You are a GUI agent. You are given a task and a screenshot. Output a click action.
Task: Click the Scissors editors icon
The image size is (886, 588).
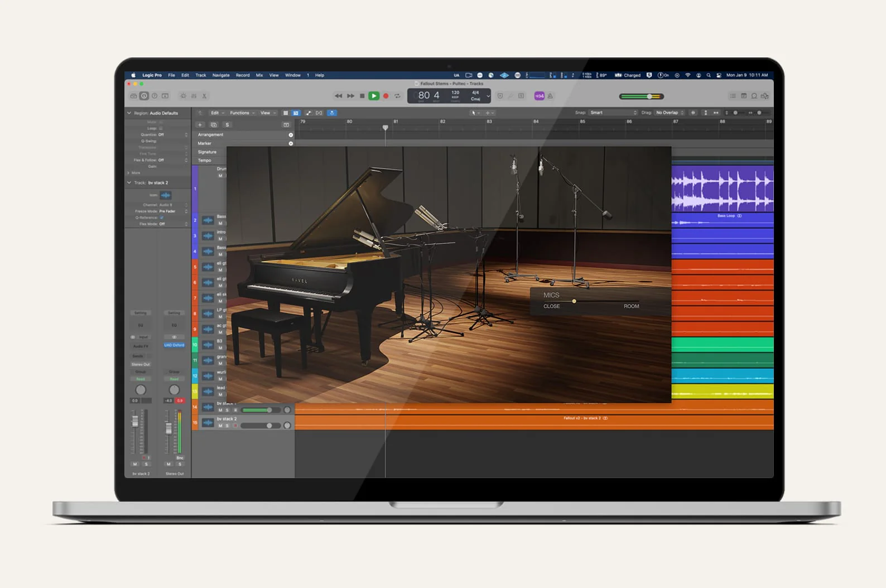coord(204,96)
